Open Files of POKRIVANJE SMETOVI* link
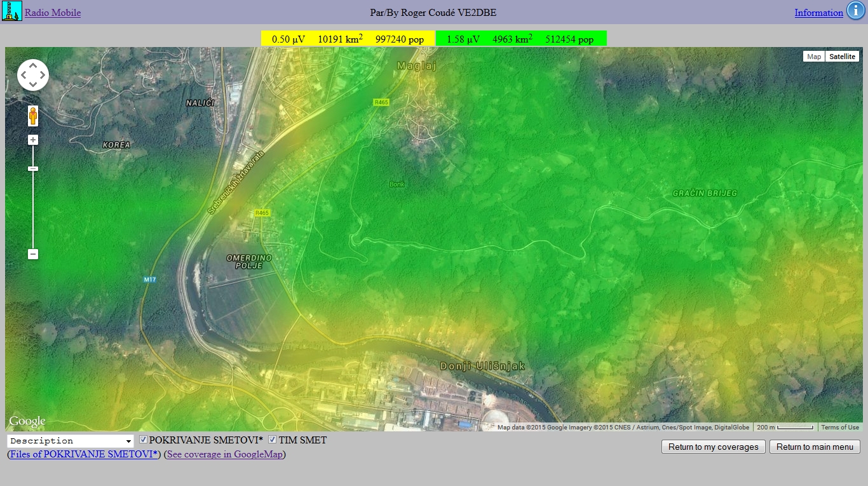868x486 pixels. [x=84, y=454]
